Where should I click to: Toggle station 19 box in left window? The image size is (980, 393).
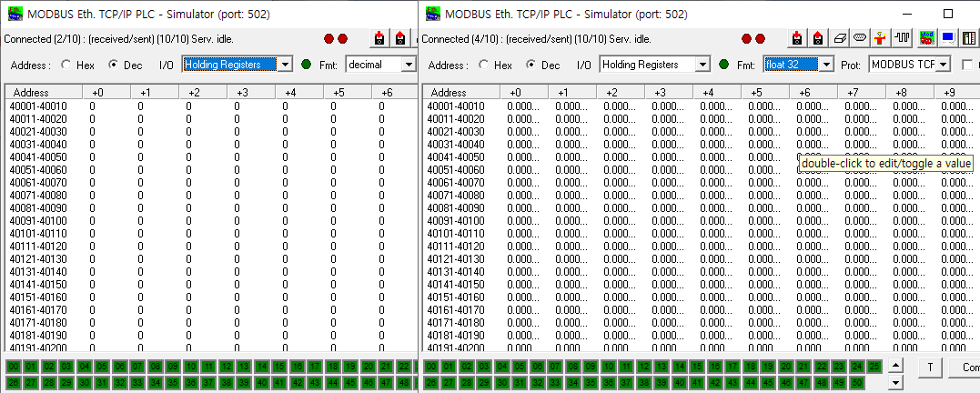pos(350,367)
